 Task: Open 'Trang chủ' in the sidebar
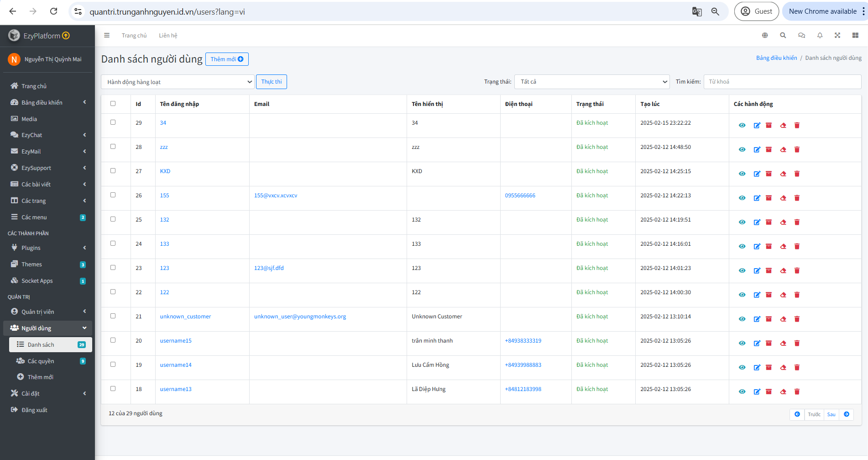tap(47, 86)
